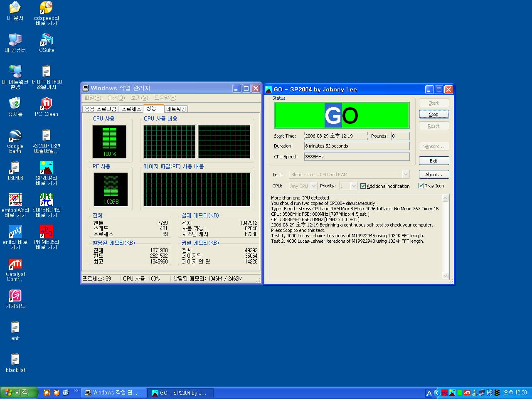This screenshot has height=399, width=532.
Task: Click the green GO status indicator
Action: (342, 116)
